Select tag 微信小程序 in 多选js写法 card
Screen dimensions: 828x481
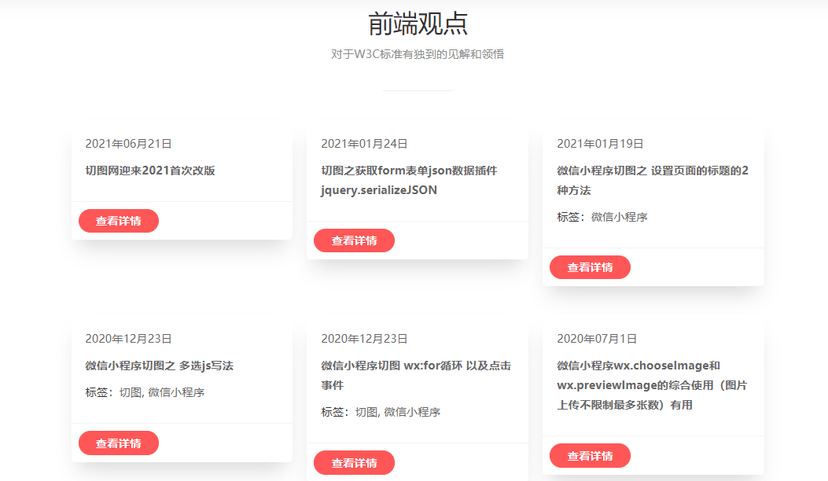point(176,392)
